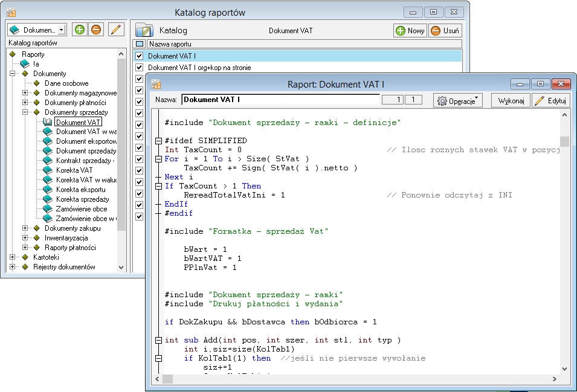Expand Kartoteki node
Image resolution: width=577 pixels, height=392 pixels.
[x=12, y=257]
